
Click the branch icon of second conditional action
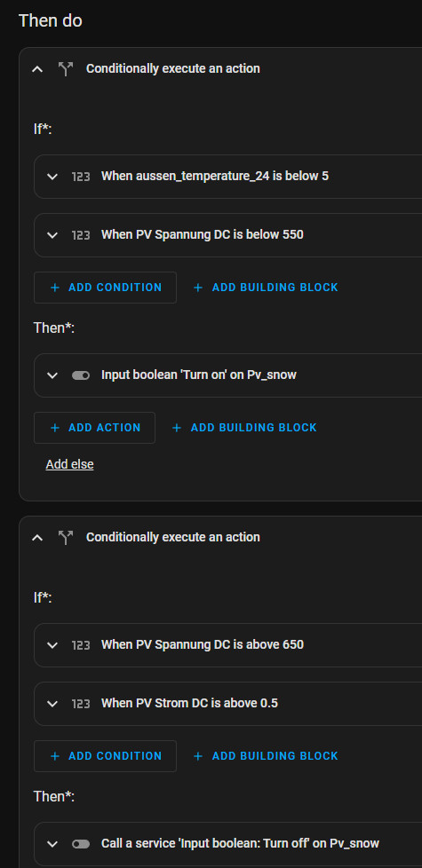pyautogui.click(x=66, y=538)
